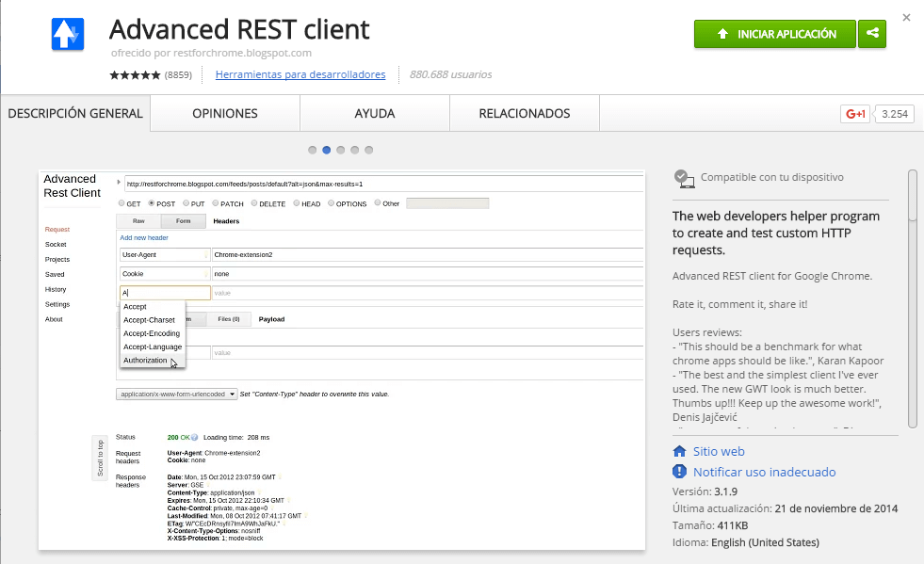Click the Compatible con tu dispositivo icon
The height and width of the screenshot is (564, 924).
tap(684, 179)
